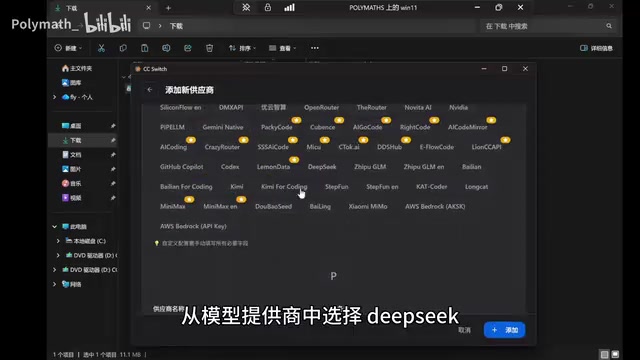This screenshot has height=360, width=640.
Task: Select the Bailian For Coding preset
Action: pyautogui.click(x=186, y=187)
